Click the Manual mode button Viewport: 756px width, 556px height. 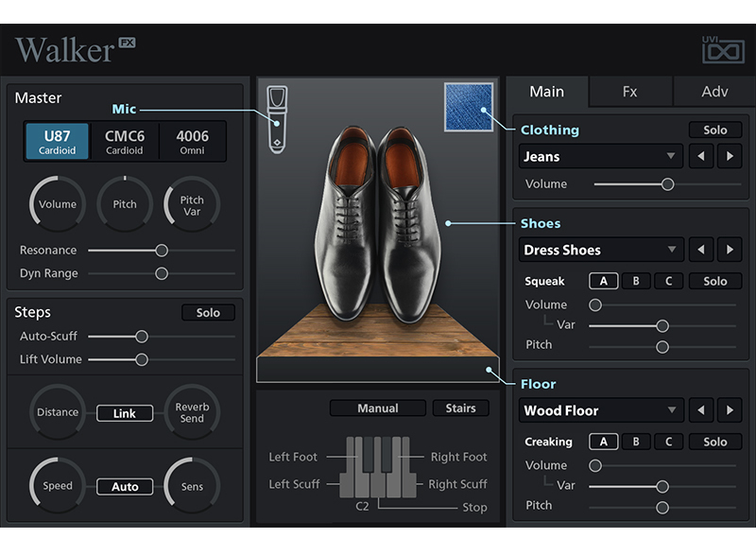tap(378, 408)
